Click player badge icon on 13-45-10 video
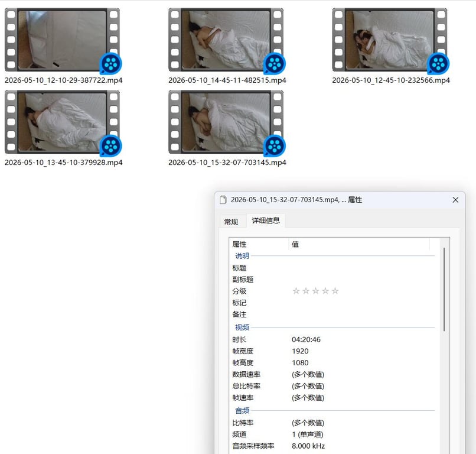The width and height of the screenshot is (476, 454). 111,146
